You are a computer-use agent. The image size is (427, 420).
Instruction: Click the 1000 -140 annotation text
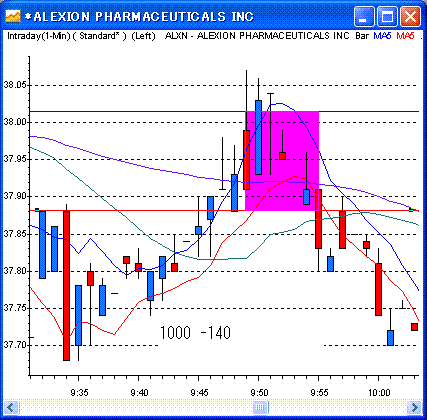(x=195, y=333)
